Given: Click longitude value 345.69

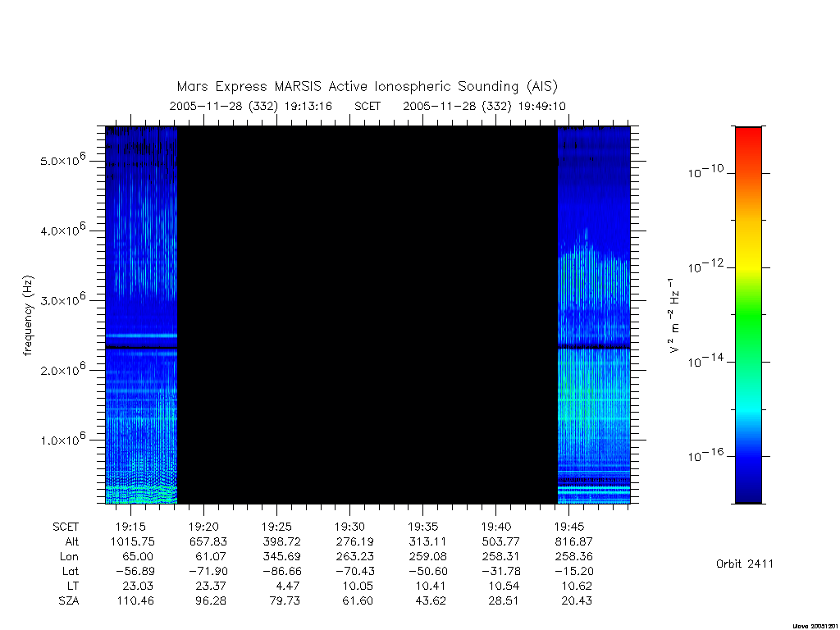Looking at the screenshot, I should click(281, 557).
